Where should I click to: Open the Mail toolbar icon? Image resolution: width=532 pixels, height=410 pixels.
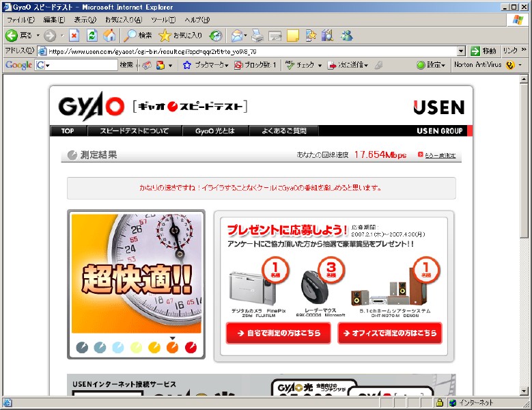pos(237,35)
